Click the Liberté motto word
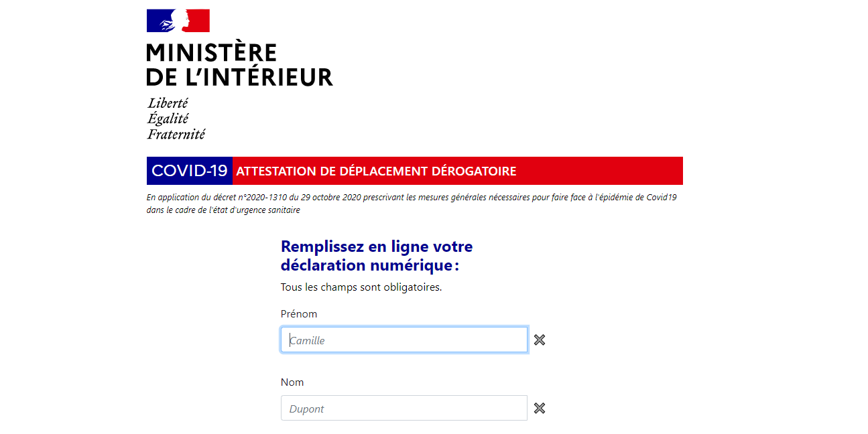Viewport: 868px width, 434px height. click(168, 103)
